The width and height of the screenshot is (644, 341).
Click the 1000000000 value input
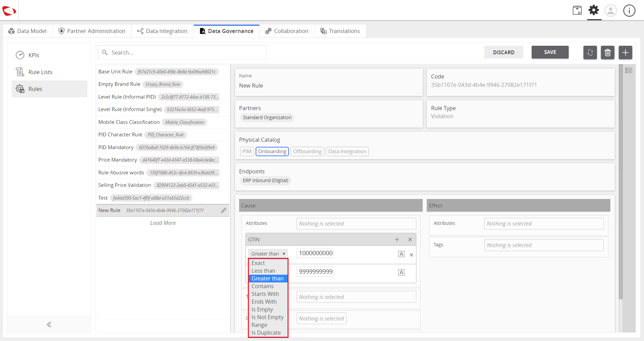[315, 253]
